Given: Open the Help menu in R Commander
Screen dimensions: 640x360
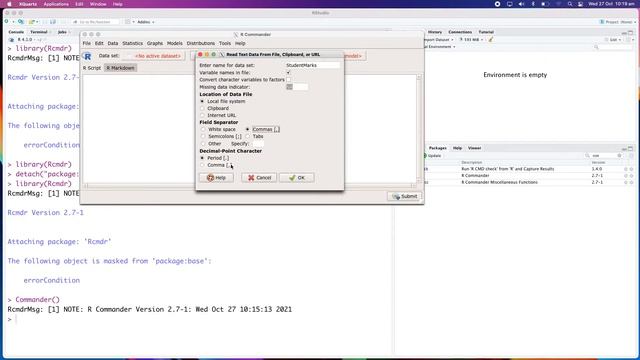Looking at the screenshot, I should pos(240,43).
